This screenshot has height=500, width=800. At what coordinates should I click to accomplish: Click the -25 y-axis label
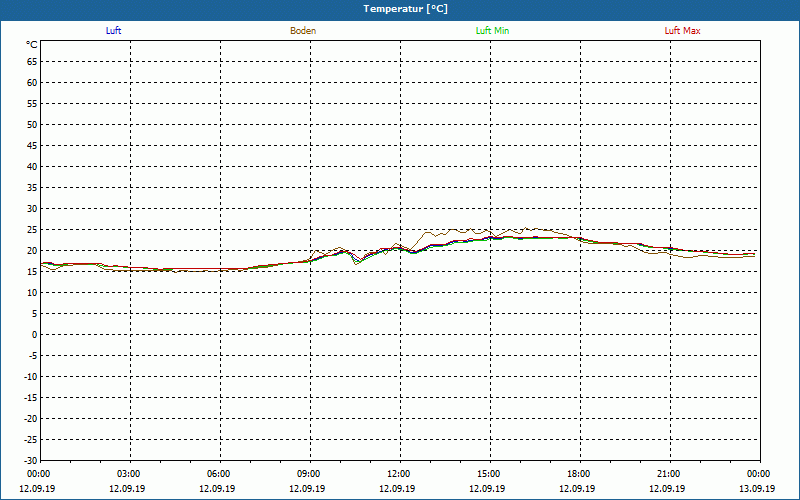pos(31,439)
